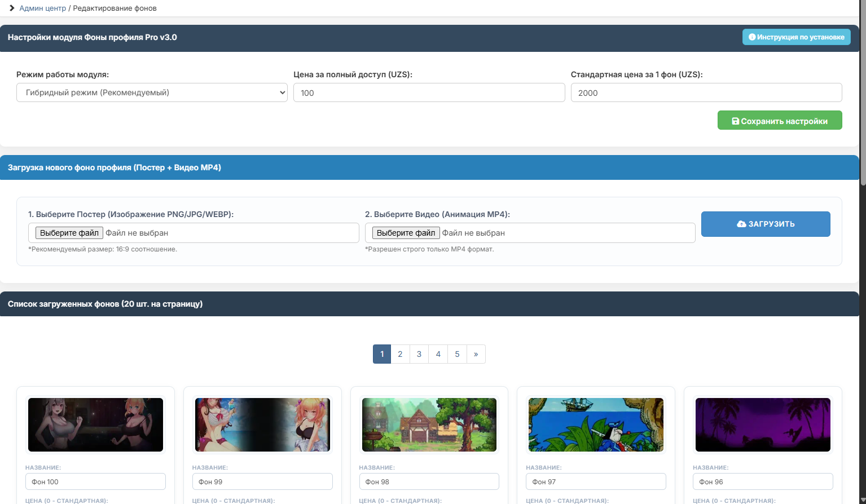
Task: Open the Фон 100 background thumbnail
Action: coord(95,425)
